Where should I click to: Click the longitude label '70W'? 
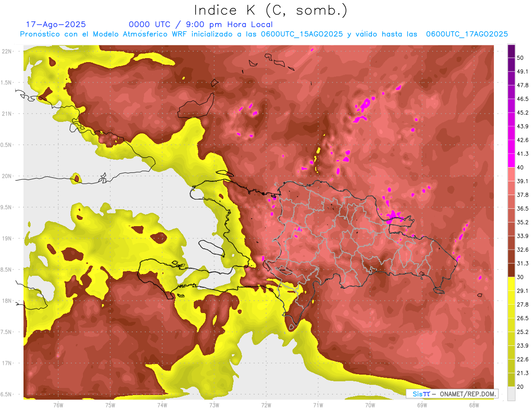coord(370,405)
